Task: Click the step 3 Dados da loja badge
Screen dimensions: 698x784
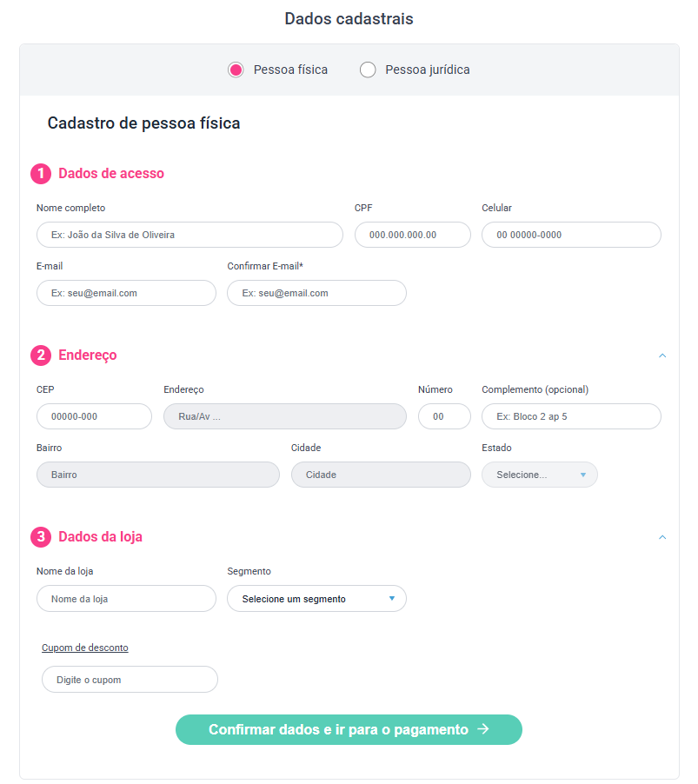Action: pyautogui.click(x=41, y=537)
